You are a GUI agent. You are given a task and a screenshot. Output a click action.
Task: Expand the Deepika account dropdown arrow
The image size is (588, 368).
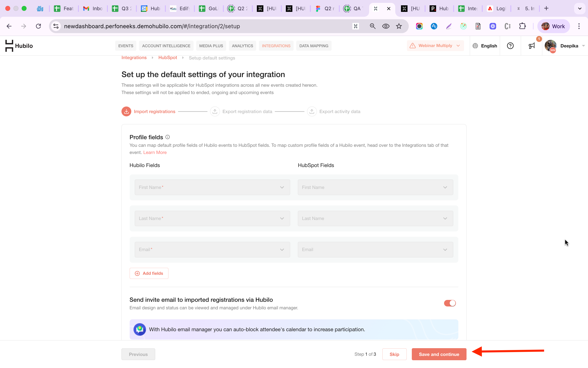(583, 46)
